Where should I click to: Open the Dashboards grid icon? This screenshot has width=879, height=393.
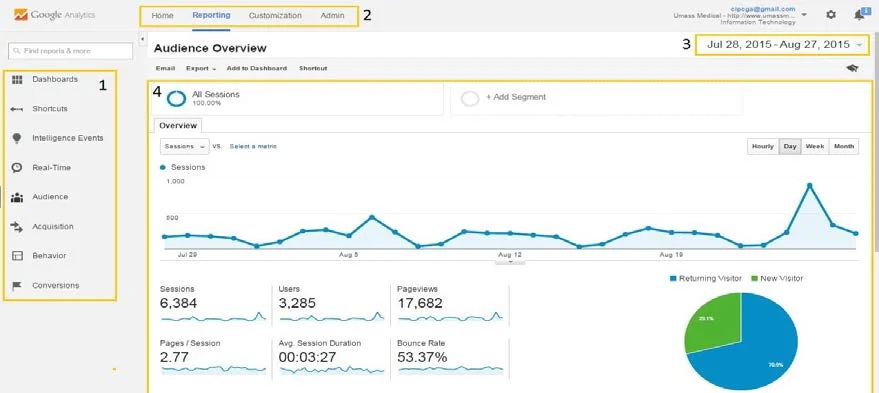click(17, 80)
